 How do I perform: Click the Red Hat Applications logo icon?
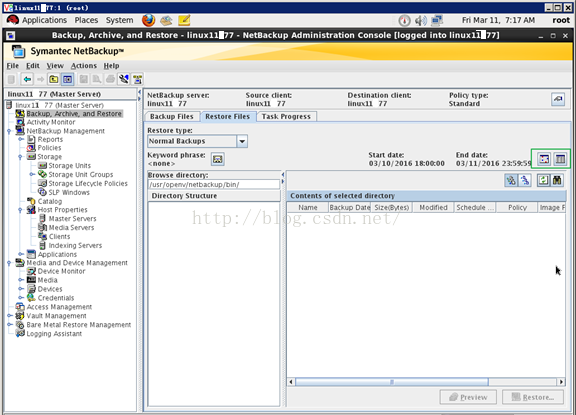pyautogui.click(x=12, y=20)
